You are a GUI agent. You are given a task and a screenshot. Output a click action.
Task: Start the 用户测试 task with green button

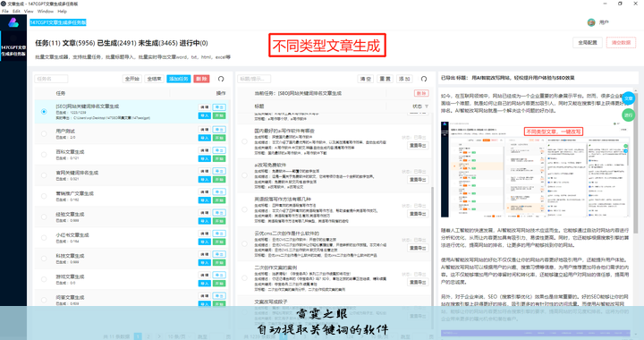click(x=219, y=138)
